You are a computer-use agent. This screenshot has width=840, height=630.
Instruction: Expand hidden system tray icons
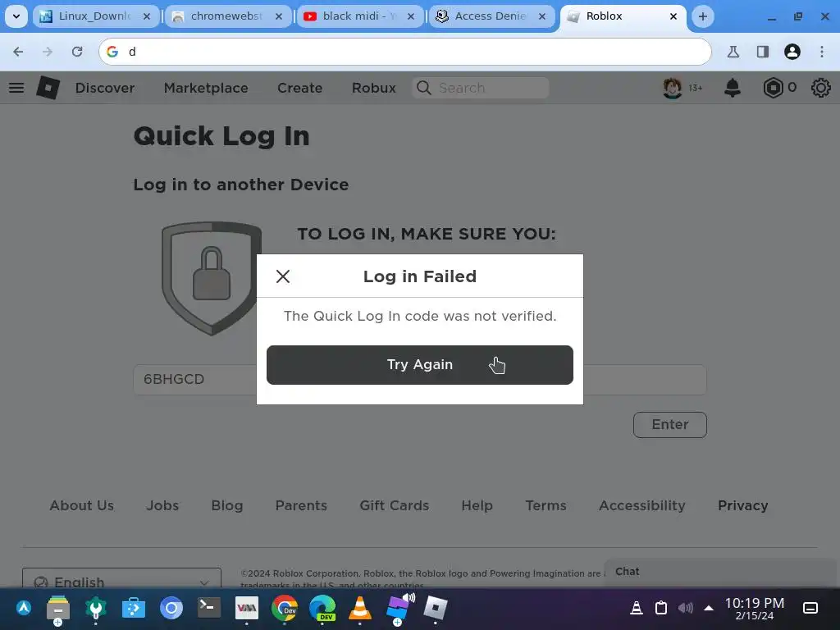[709, 608]
